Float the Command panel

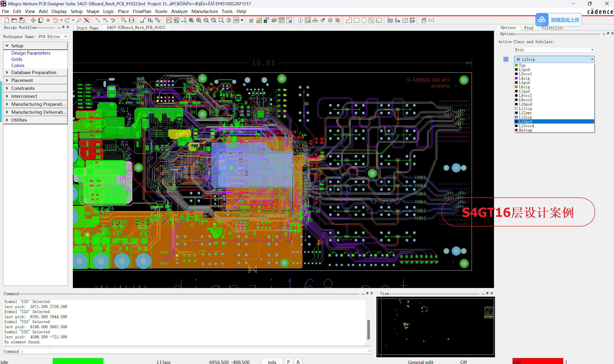coord(367,293)
